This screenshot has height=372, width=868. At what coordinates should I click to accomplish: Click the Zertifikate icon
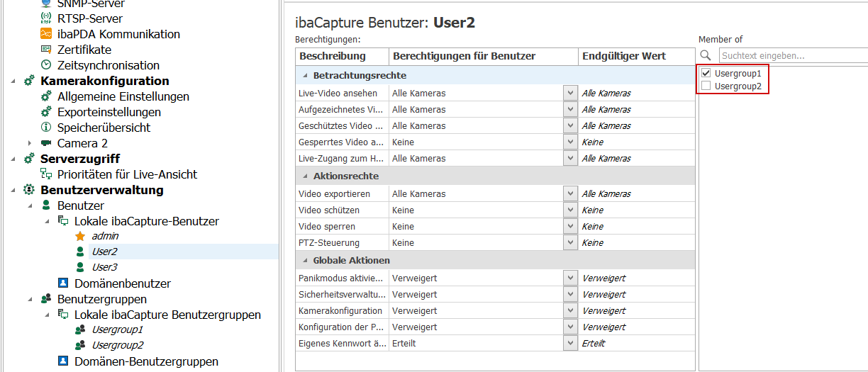tap(46, 50)
